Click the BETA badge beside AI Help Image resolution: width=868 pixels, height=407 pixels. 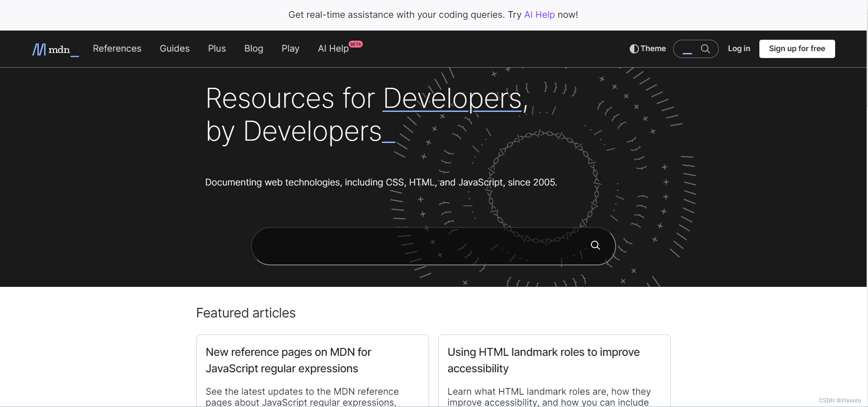point(356,44)
